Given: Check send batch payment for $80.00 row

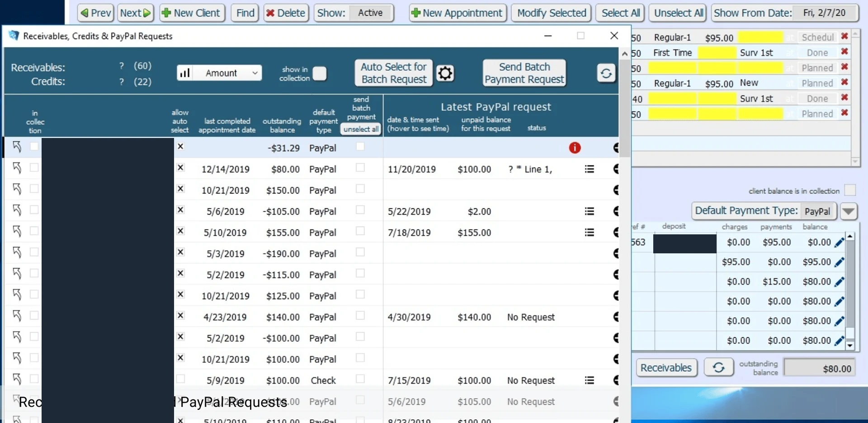Looking at the screenshot, I should click(x=360, y=167).
